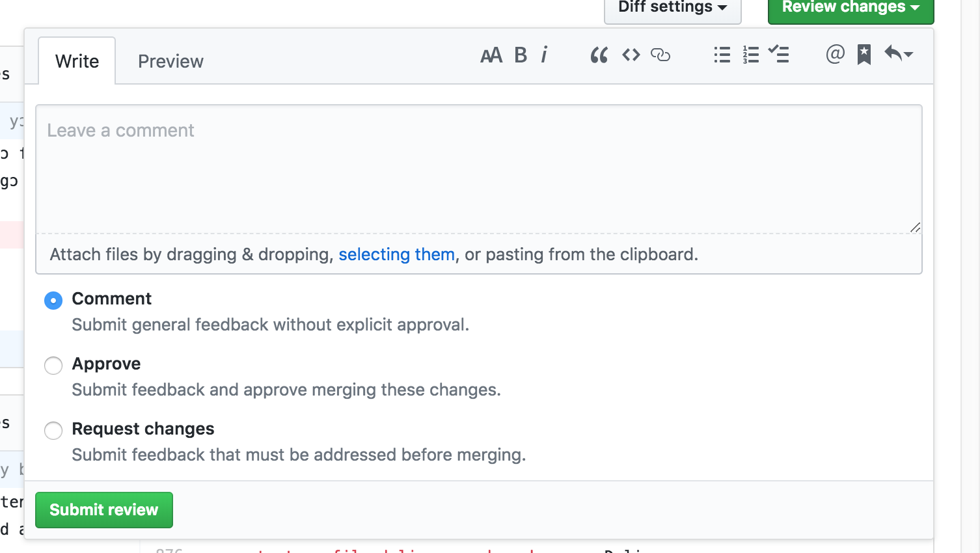Image resolution: width=980 pixels, height=553 pixels.
Task: Click 'Submit feedback and approve merging' description
Action: tap(286, 390)
